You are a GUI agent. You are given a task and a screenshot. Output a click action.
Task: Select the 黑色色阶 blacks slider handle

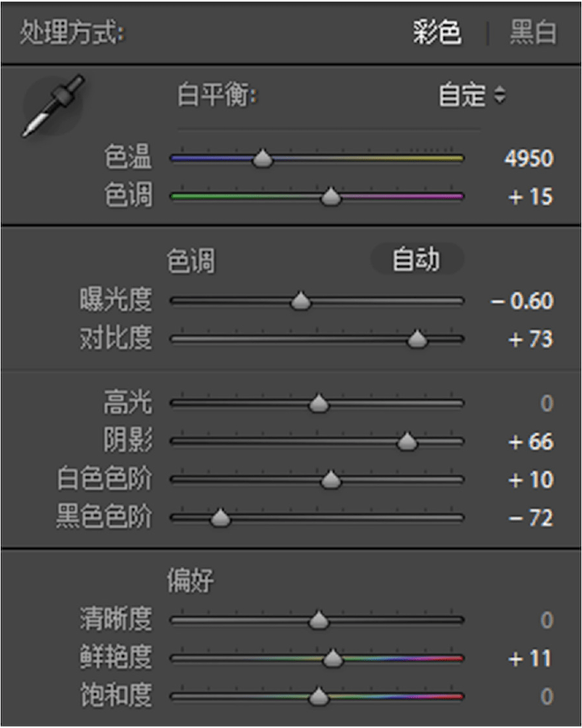click(x=220, y=517)
